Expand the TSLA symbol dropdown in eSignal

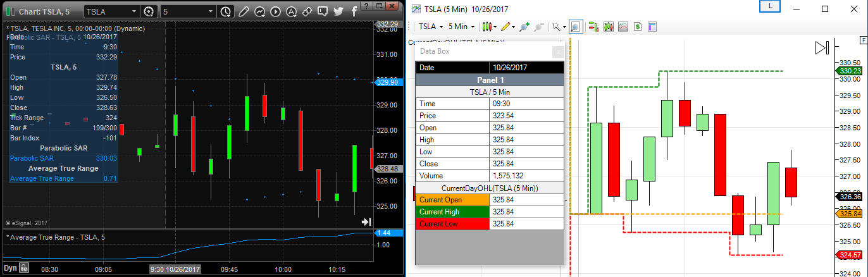(x=133, y=11)
